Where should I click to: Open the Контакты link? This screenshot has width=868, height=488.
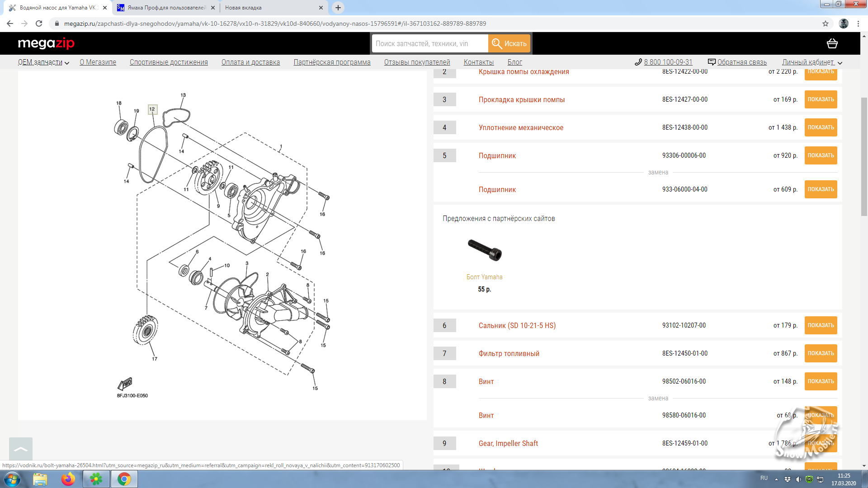click(x=479, y=62)
